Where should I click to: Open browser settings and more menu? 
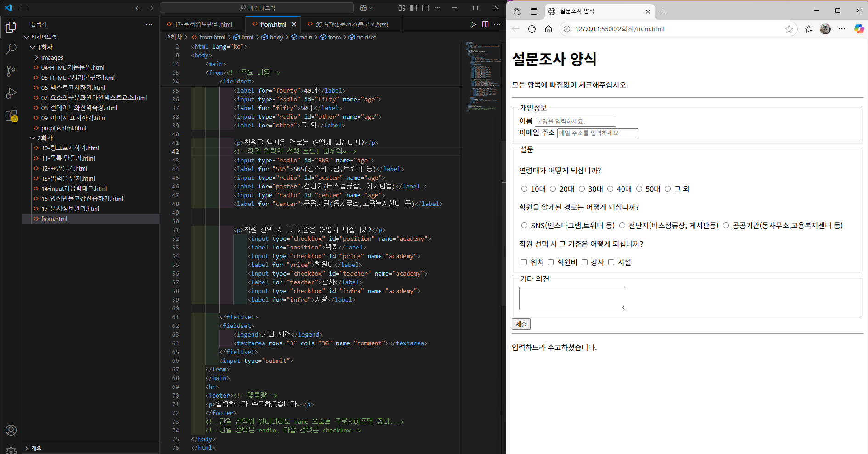click(841, 29)
